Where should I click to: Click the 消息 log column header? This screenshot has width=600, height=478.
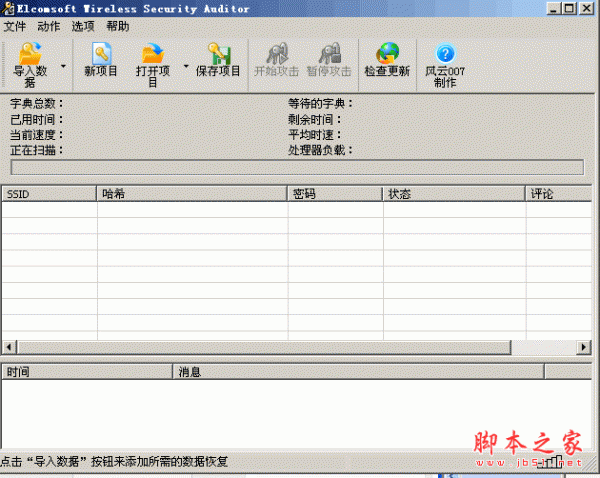[x=359, y=372]
